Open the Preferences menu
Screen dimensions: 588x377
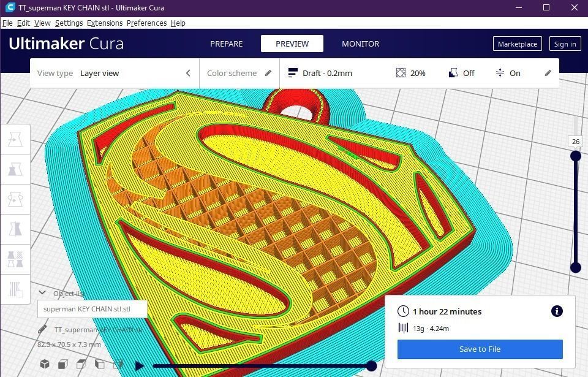(146, 23)
